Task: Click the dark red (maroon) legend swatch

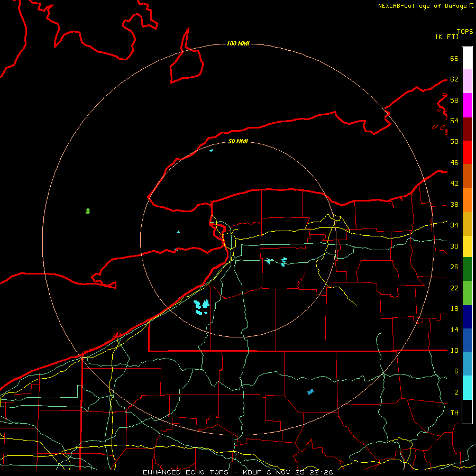Action: (x=467, y=129)
